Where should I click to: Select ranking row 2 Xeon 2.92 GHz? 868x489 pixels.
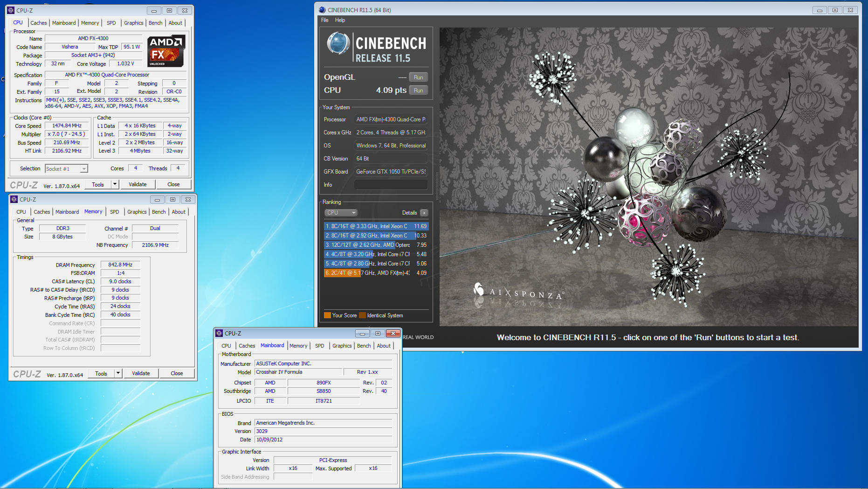(376, 236)
